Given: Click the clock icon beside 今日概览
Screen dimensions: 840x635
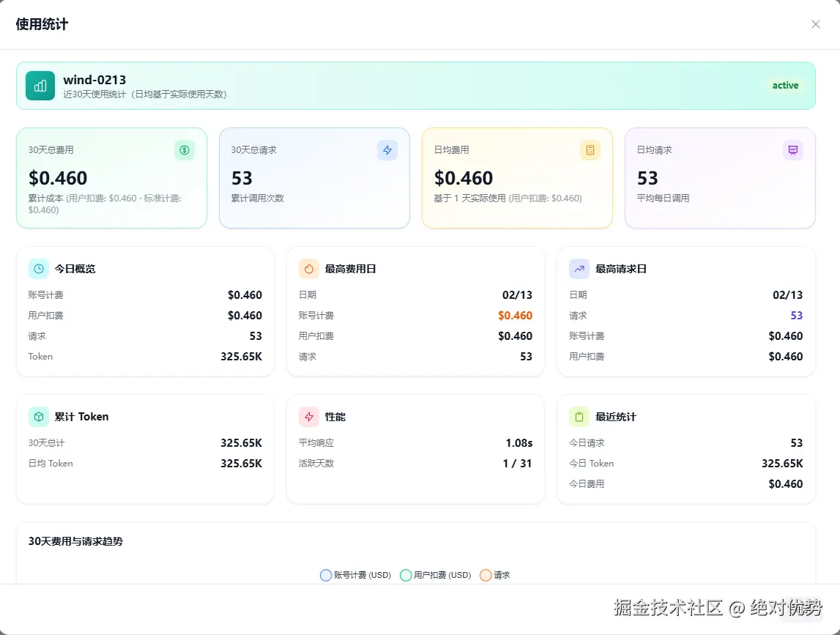Looking at the screenshot, I should tap(38, 268).
